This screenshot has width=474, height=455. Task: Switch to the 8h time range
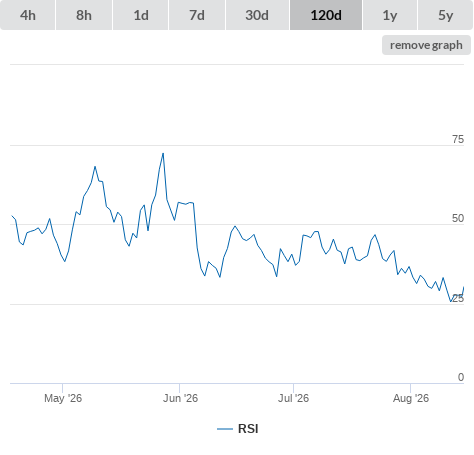tap(84, 15)
